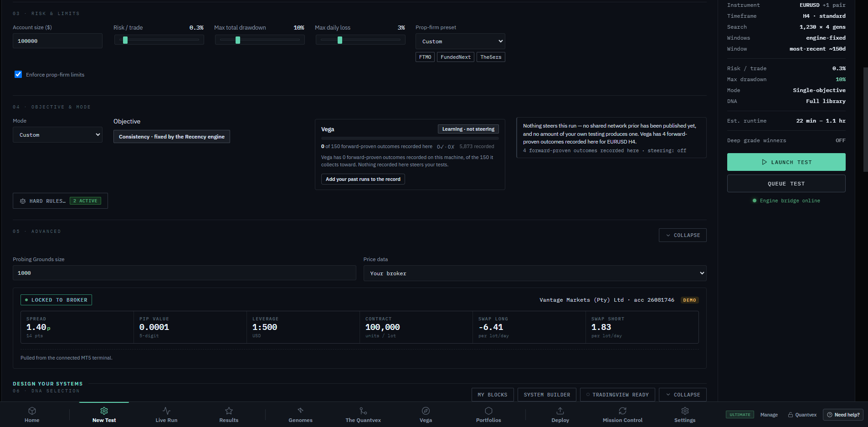868x427 pixels.
Task: Click the Account size input field
Action: click(57, 41)
